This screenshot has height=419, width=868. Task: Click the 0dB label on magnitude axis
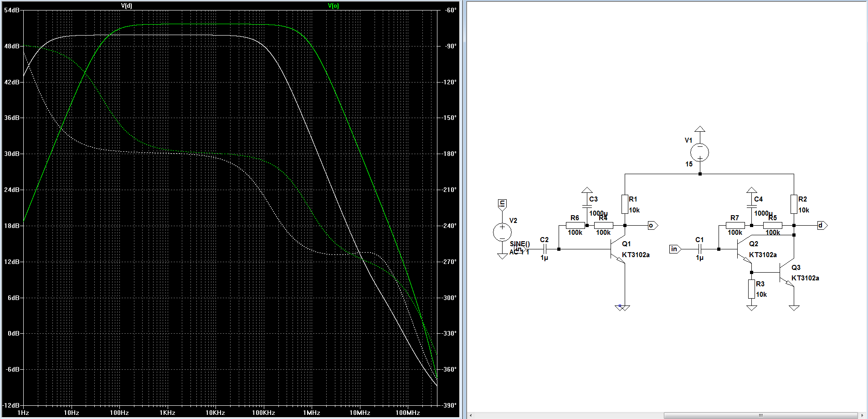point(14,333)
